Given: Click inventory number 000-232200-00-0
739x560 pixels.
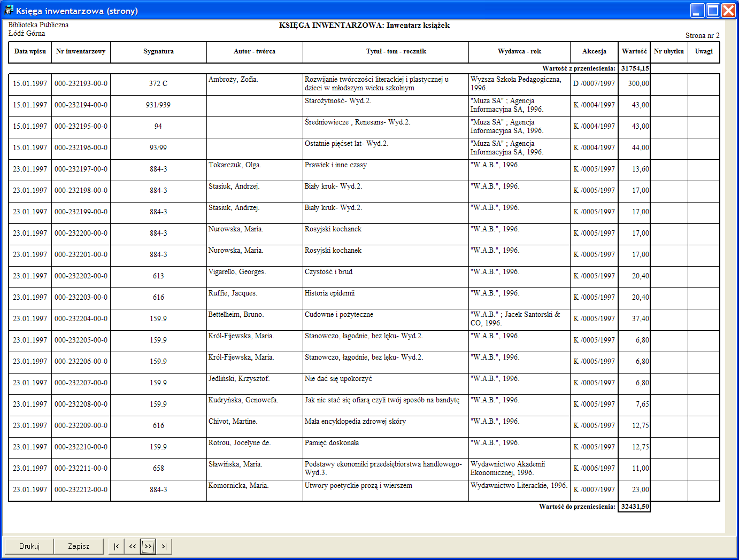Looking at the screenshot, I should tap(81, 234).
